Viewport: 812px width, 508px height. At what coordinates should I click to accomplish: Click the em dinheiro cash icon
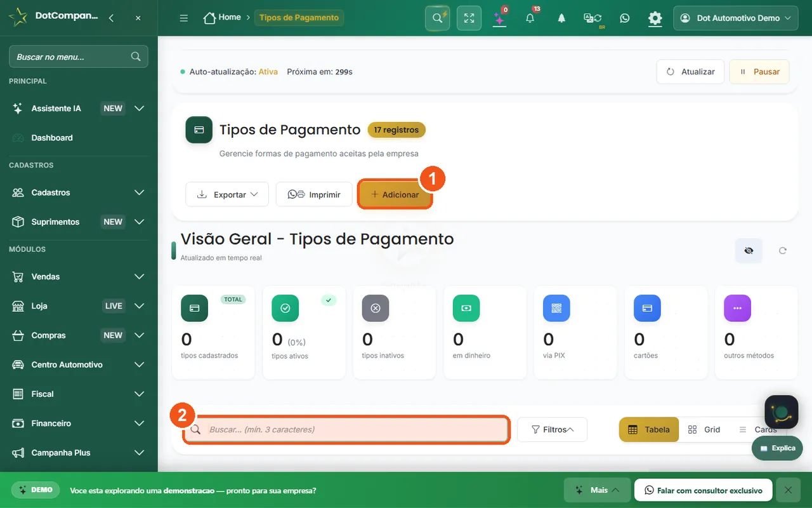pos(466,308)
